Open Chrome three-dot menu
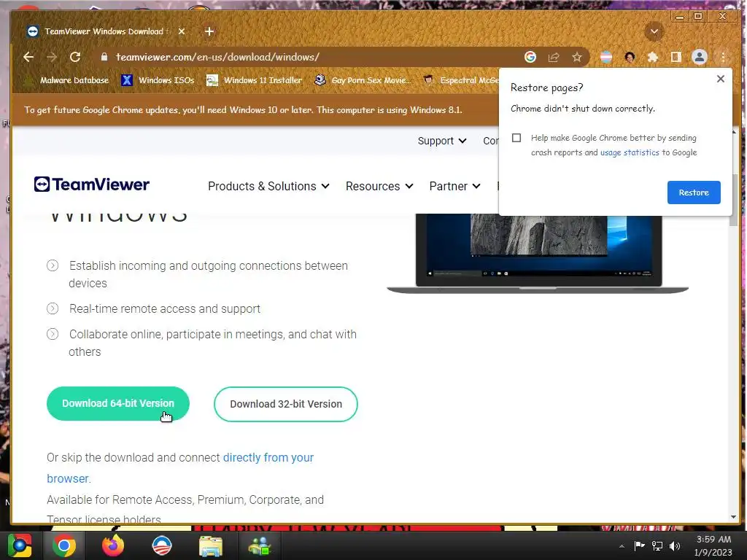Viewport: 747px width, 560px height. pos(723,57)
